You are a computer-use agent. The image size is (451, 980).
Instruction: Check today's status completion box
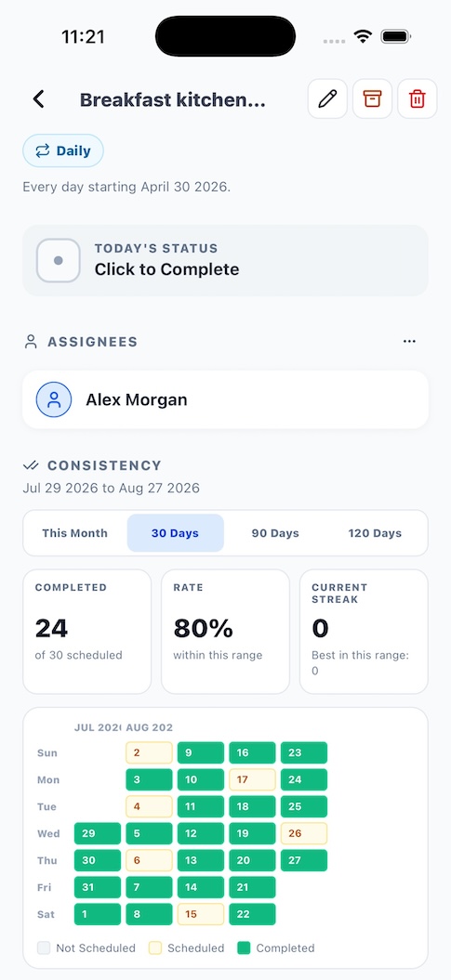point(59,261)
